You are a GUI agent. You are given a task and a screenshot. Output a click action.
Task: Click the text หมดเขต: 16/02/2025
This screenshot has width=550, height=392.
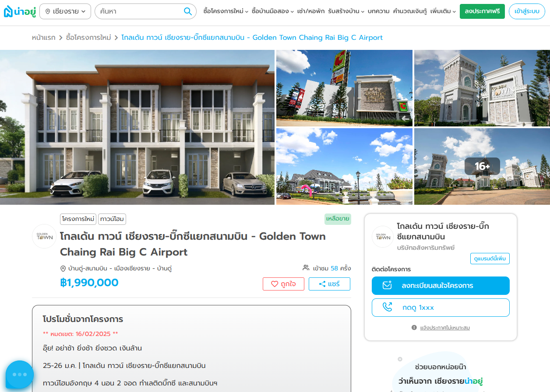[x=81, y=334]
